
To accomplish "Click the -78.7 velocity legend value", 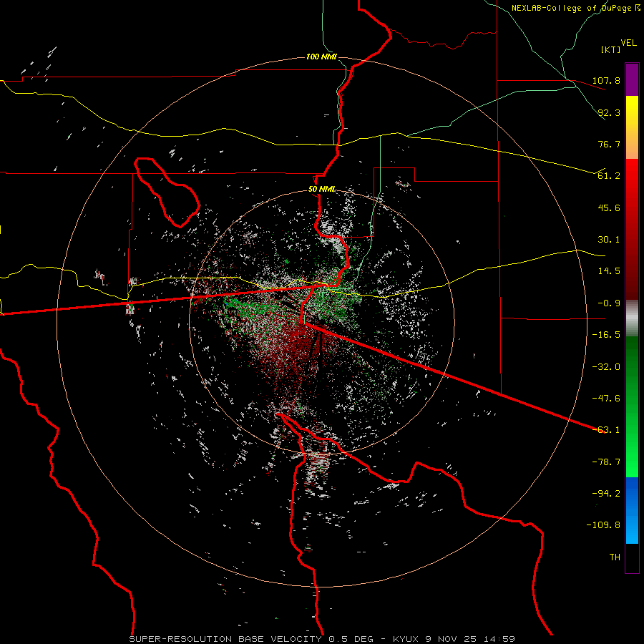I will click(606, 462).
